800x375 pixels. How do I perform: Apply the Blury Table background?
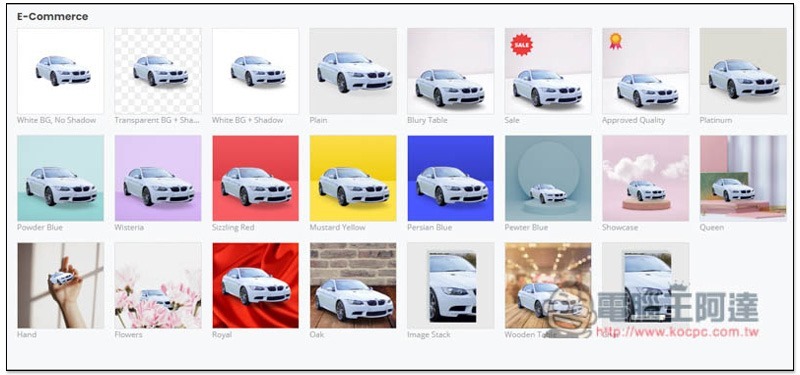point(451,71)
